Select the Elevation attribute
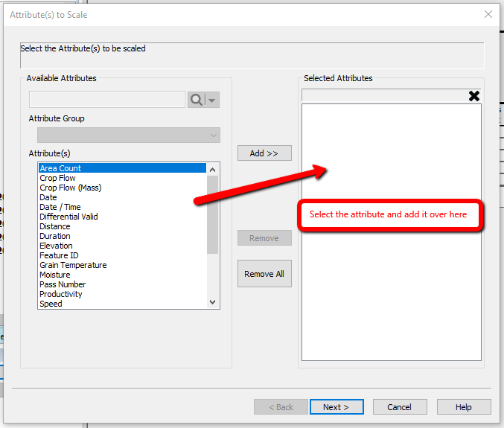 pyautogui.click(x=57, y=246)
